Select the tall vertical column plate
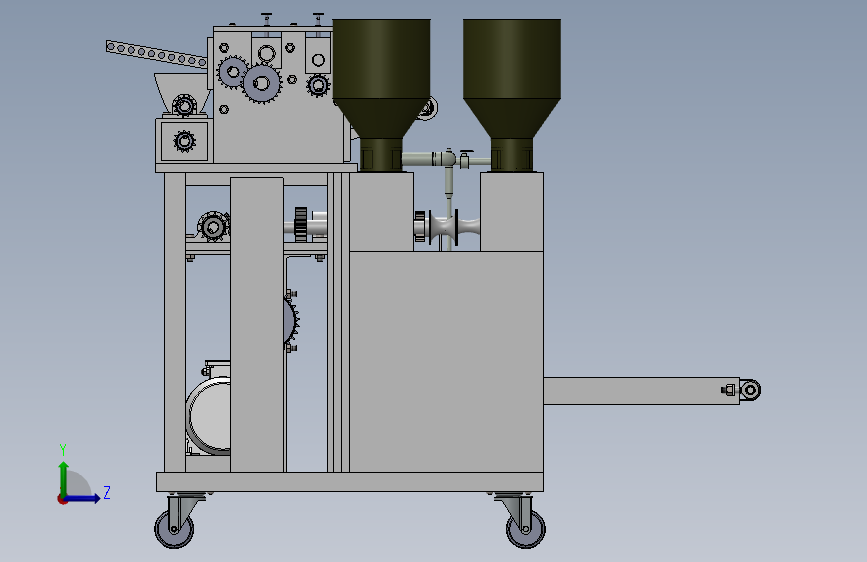Screen dimensions: 867x562 coord(257,325)
